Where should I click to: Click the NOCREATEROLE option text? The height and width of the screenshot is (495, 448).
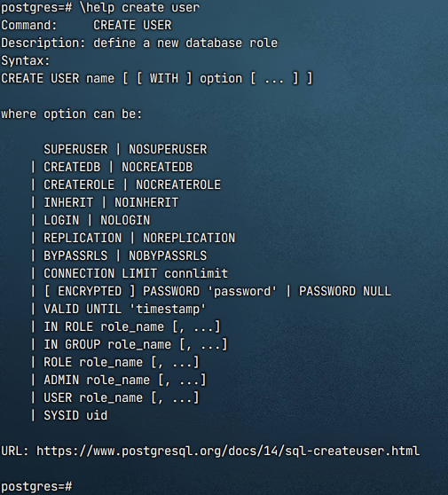(178, 185)
